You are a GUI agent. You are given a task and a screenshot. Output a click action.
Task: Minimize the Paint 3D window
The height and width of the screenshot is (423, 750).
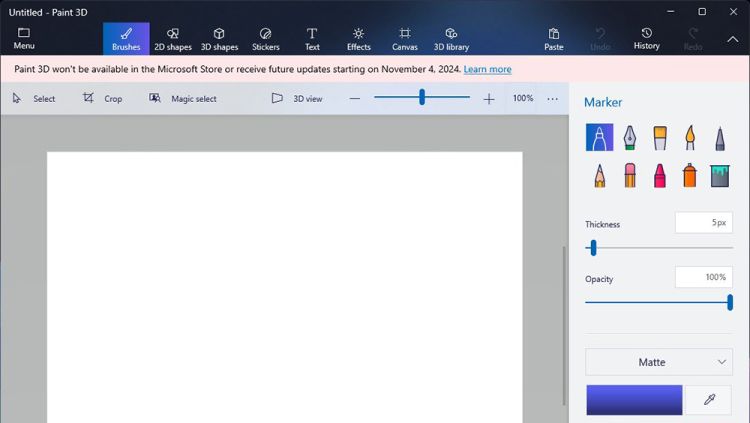tap(671, 11)
